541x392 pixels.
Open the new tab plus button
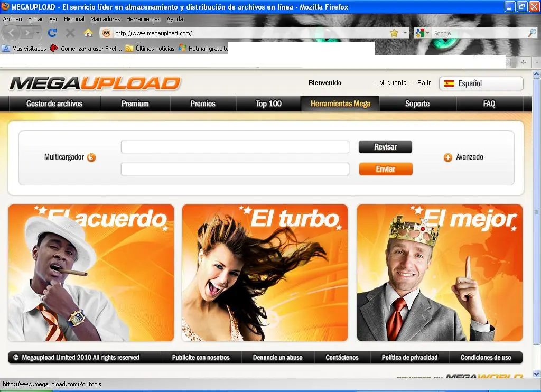pos(524,62)
